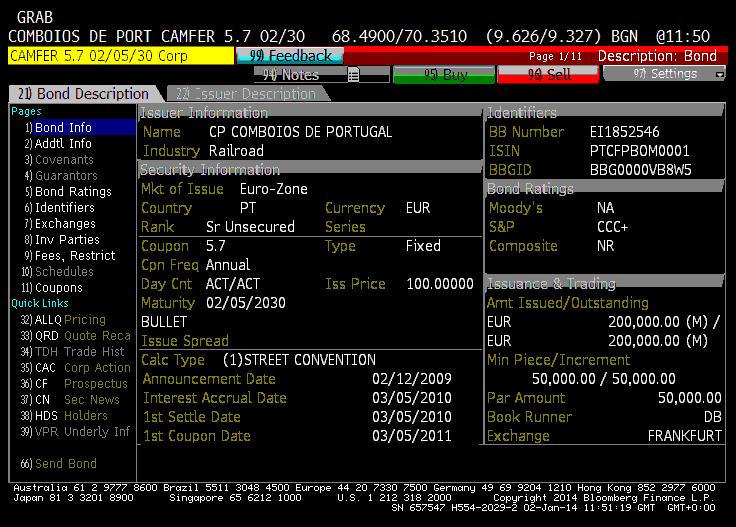Click the green Buy button
Viewport: 736px width, 527px height.
[x=444, y=75]
